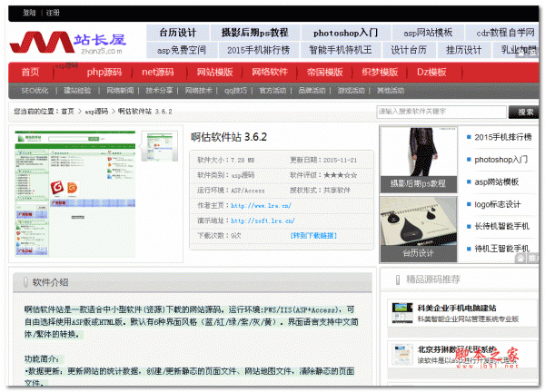Viewport: 545px width, 392px height.
Task: Click the 精品源码推荐 section header
Action: (x=432, y=279)
